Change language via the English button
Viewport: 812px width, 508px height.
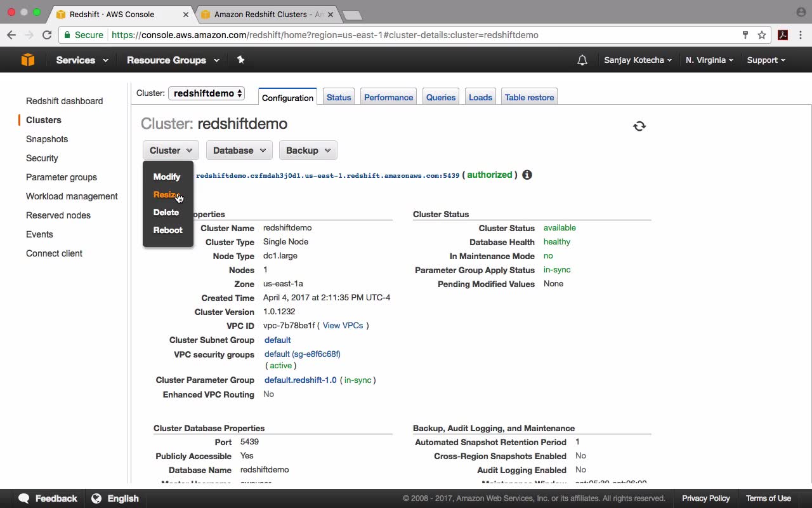coord(115,498)
